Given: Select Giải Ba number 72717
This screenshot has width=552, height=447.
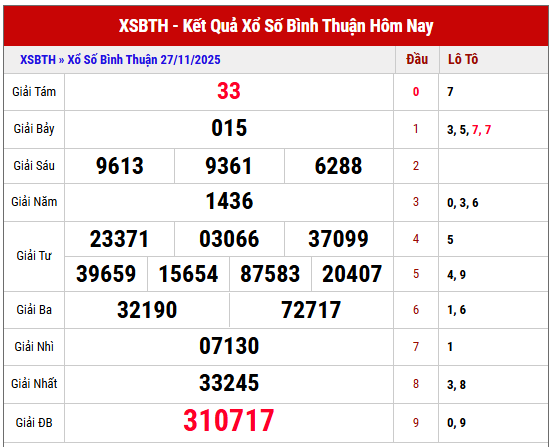Looking at the screenshot, I should coord(311,310).
